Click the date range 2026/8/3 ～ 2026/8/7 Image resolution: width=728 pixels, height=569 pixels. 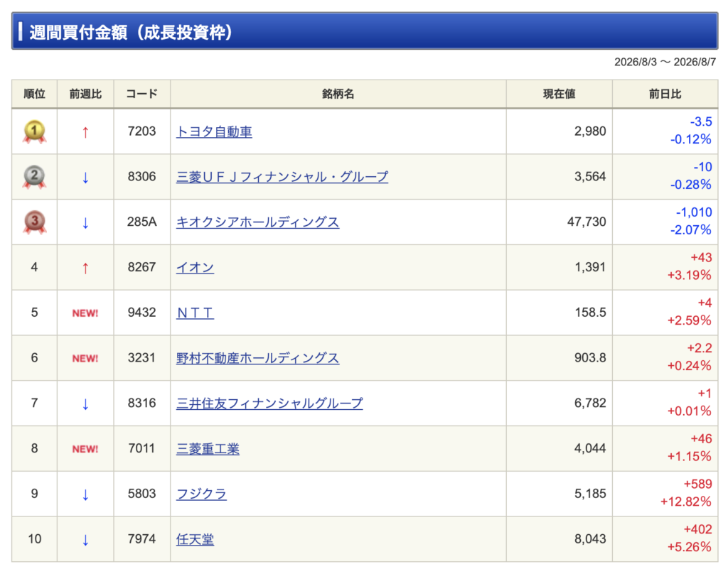665,62
